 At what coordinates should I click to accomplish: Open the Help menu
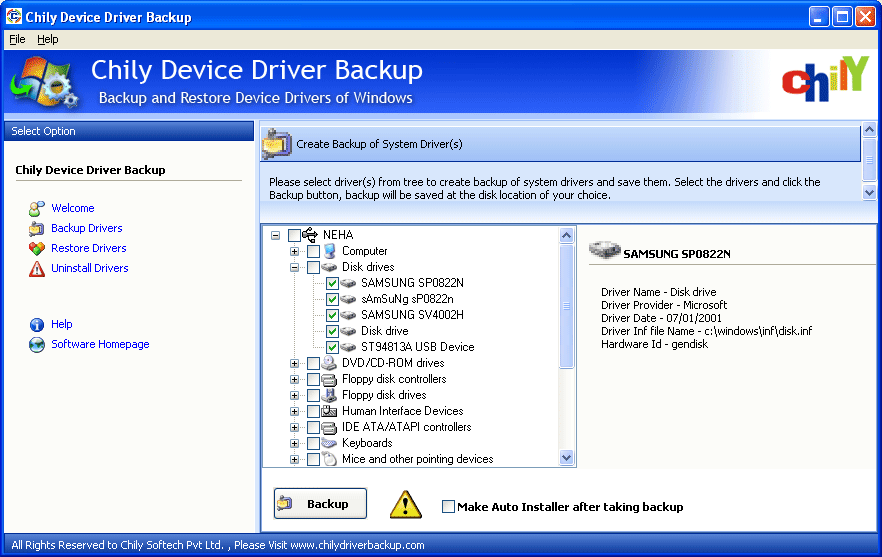(48, 39)
